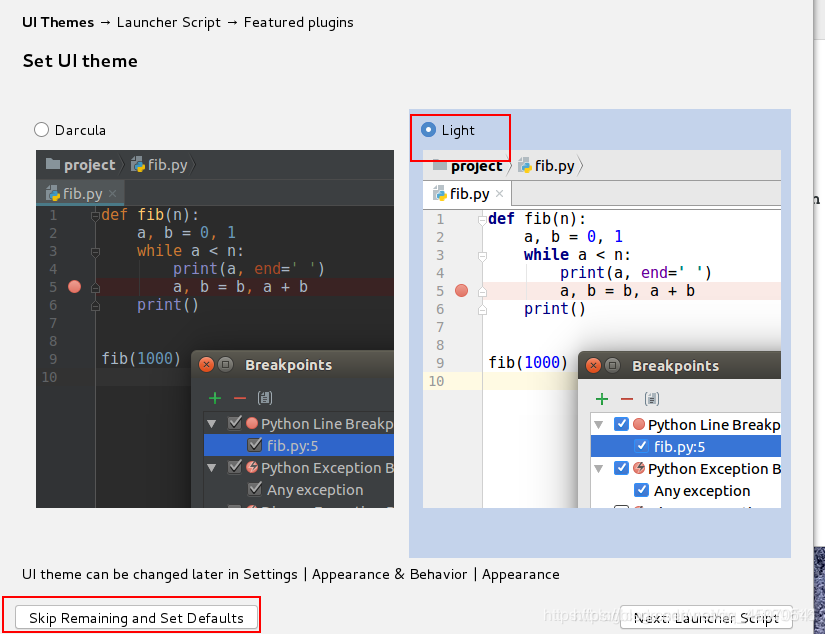Select the Light theme radio button
The image size is (825, 634).
click(428, 129)
